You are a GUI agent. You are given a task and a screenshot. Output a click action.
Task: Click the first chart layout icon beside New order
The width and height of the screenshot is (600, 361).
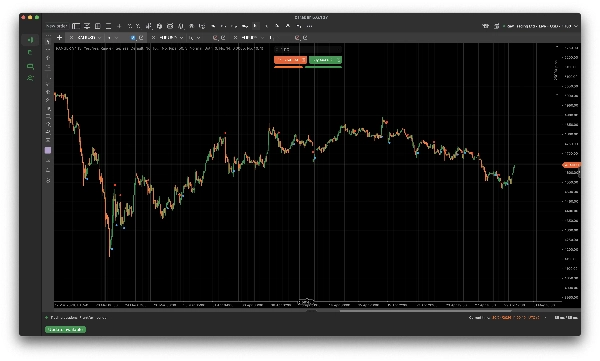[76, 26]
